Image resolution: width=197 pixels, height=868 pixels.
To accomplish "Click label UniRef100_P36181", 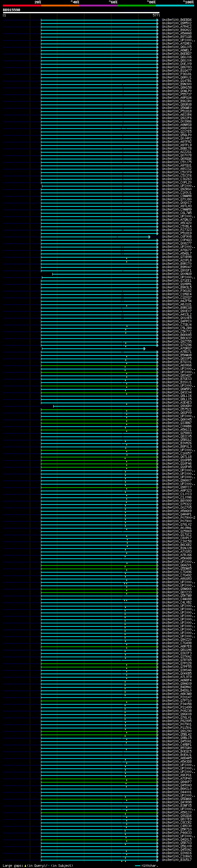I will tap(177, 74).
